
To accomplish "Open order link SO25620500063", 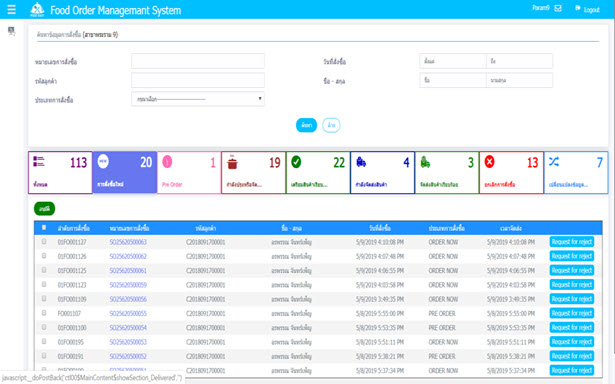I will (x=128, y=242).
